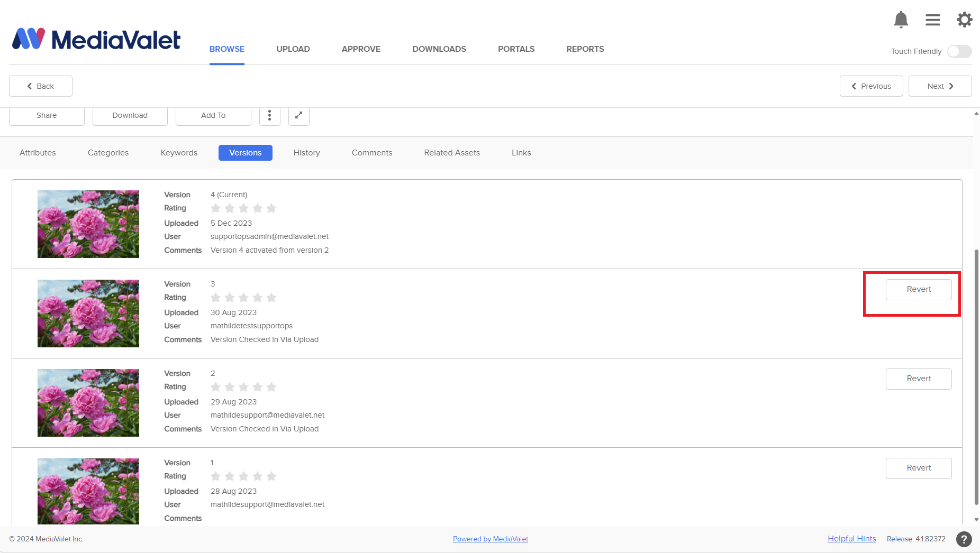This screenshot has height=553, width=980.
Task: Rate version 4 with three stars
Action: (243, 208)
